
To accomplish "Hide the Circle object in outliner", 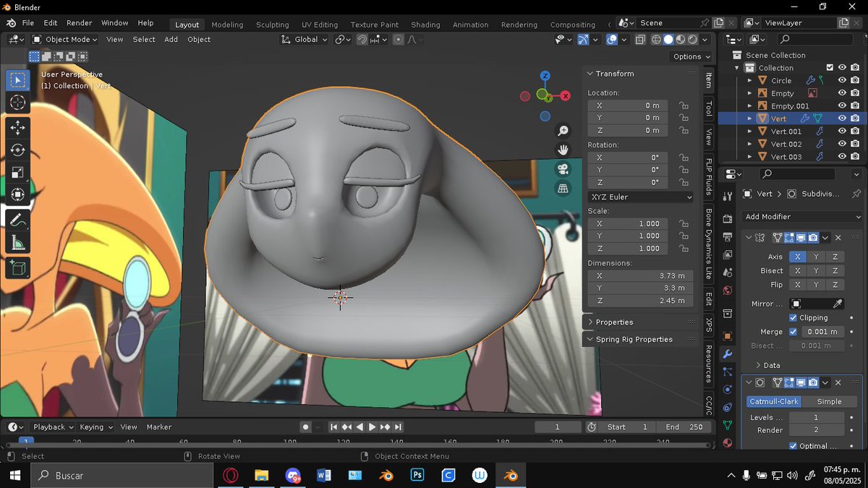I will pyautogui.click(x=842, y=80).
